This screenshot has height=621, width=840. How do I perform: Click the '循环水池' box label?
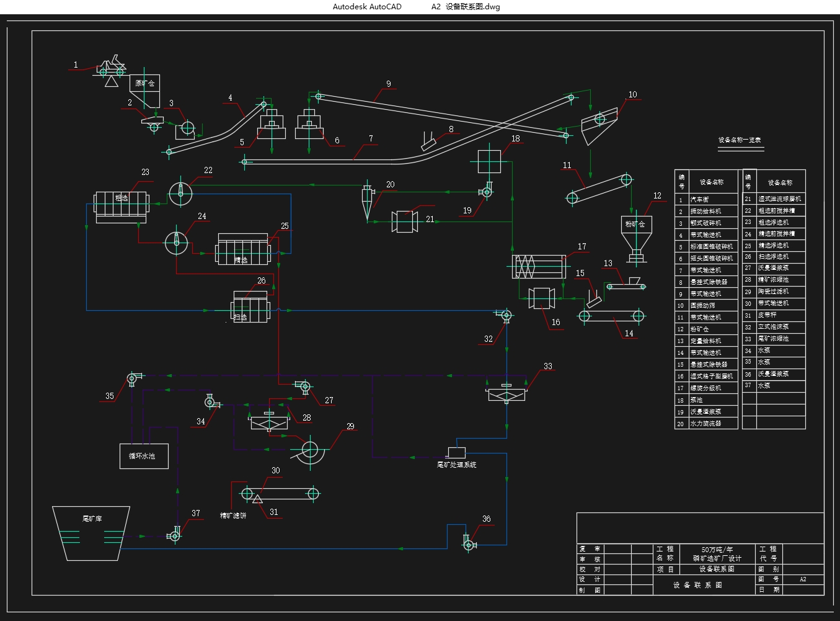142,456
